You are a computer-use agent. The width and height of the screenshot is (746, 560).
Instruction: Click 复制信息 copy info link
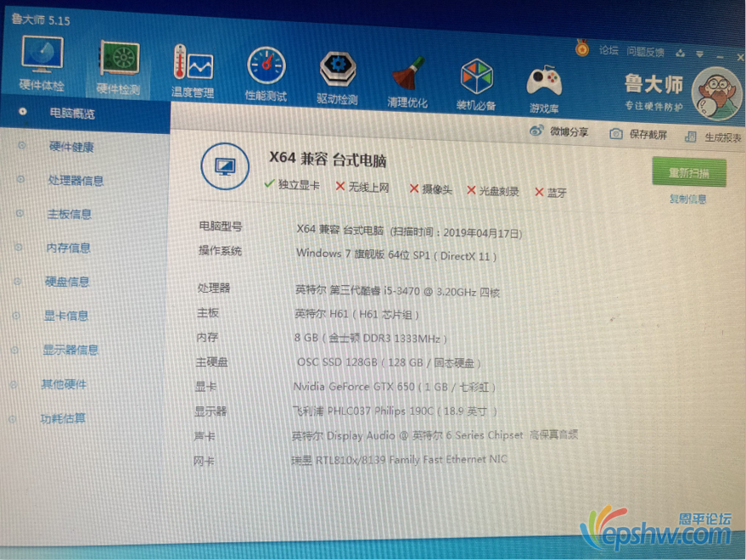click(x=688, y=199)
